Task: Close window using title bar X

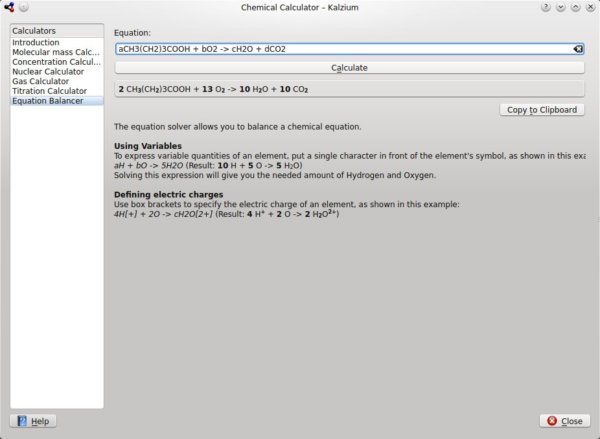Action: click(x=590, y=7)
